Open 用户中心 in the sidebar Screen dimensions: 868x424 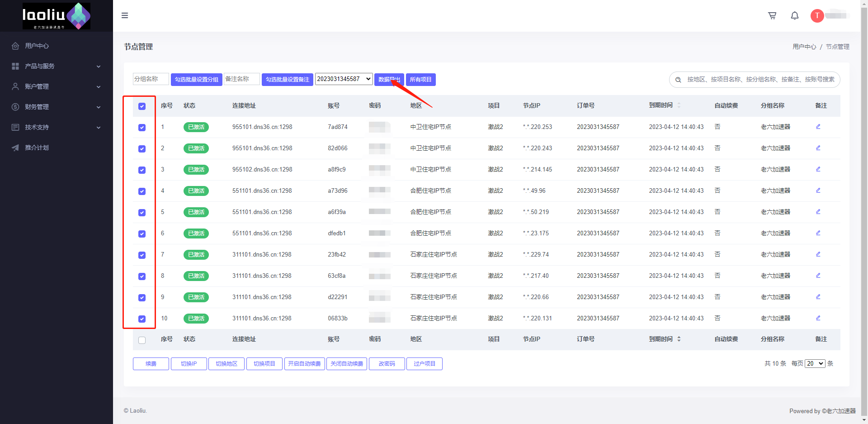37,46
